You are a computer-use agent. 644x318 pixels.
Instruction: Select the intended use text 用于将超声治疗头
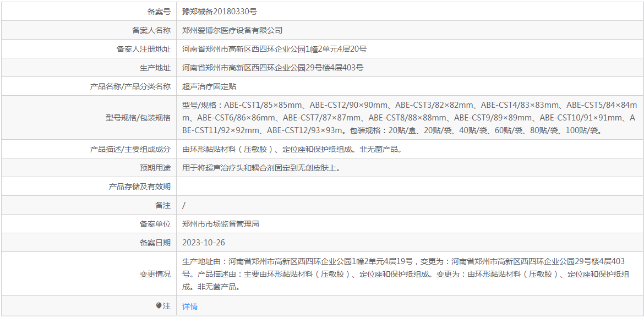[261, 168]
